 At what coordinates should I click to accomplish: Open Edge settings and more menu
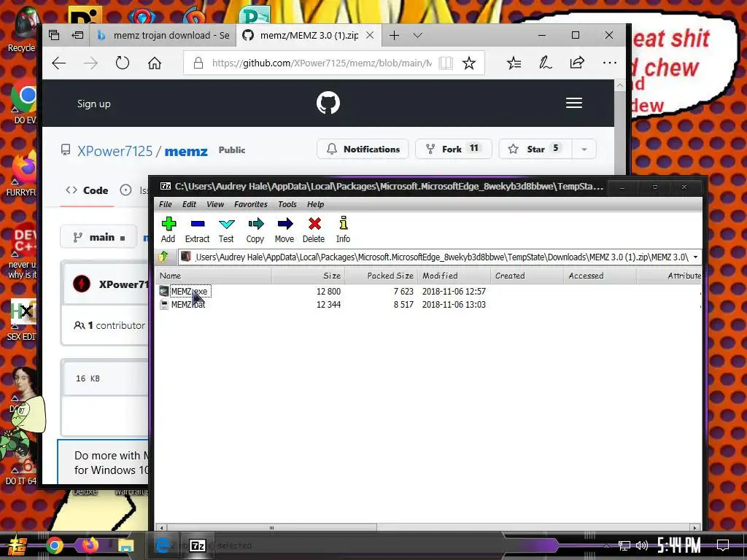[609, 63]
